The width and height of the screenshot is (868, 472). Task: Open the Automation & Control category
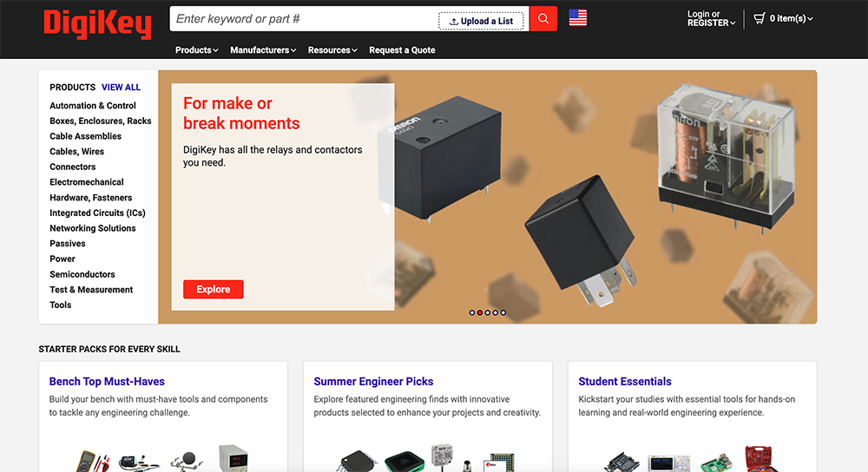(x=93, y=106)
